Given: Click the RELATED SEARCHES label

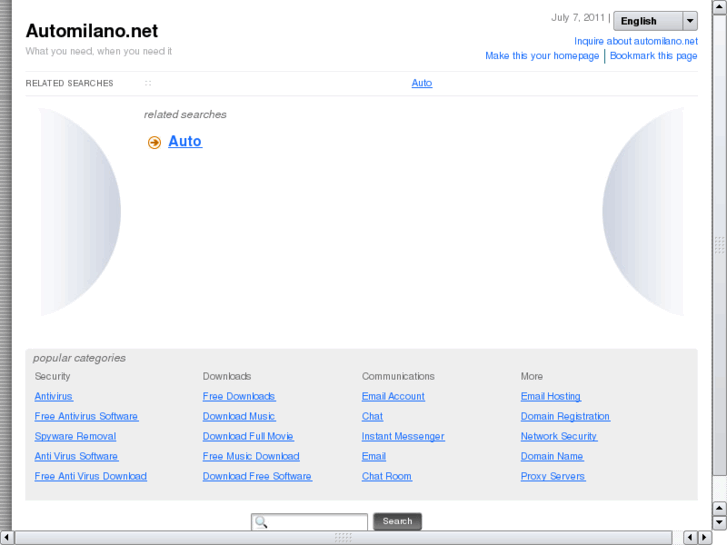Looking at the screenshot, I should [69, 83].
